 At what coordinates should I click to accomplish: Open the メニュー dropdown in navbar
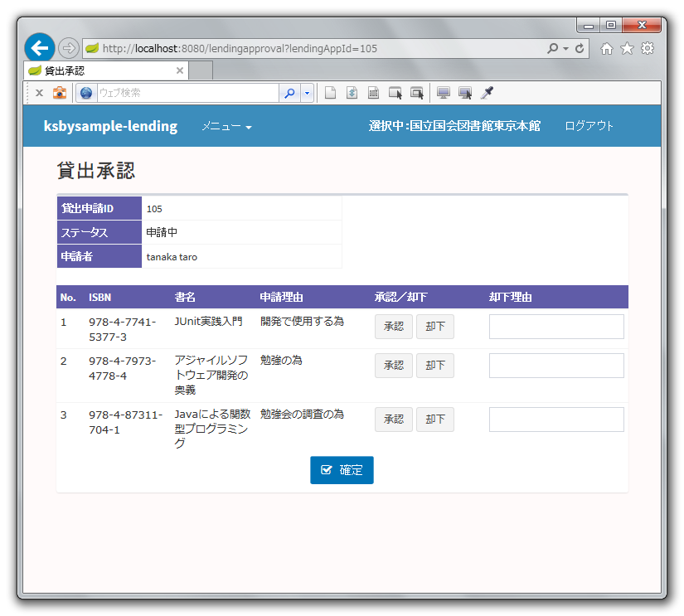(x=226, y=126)
